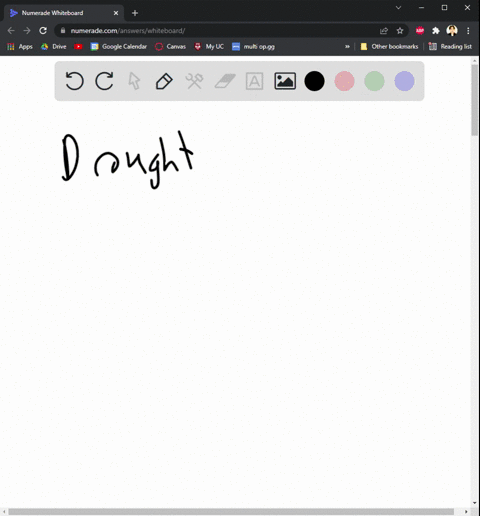Choose the pointer selection tool
This screenshot has width=480, height=516.
pos(134,81)
